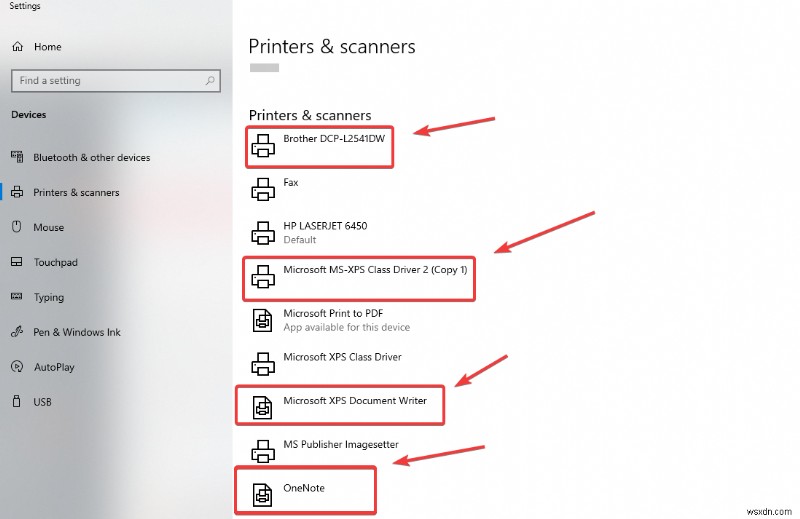Click the Microsoft XPS Document Writer icon
Screen dimensions: 800x519
[x=263, y=408]
